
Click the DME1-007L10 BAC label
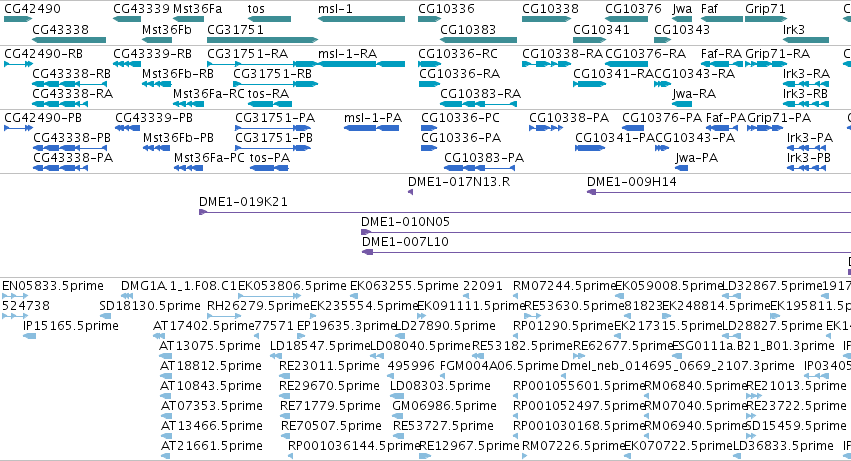coord(405,242)
